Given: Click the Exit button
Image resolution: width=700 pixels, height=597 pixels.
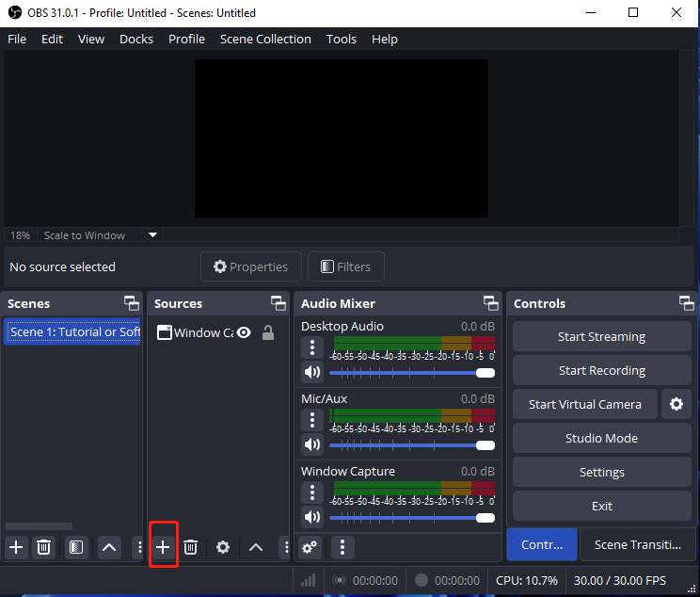Looking at the screenshot, I should pos(602,506).
